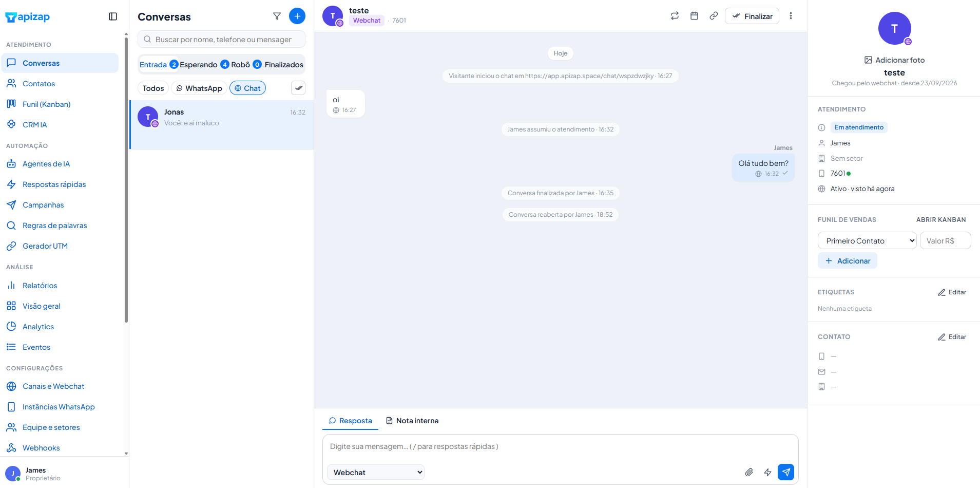The image size is (980, 488).
Task: Open Conversas in the sidebar
Action: coord(60,63)
